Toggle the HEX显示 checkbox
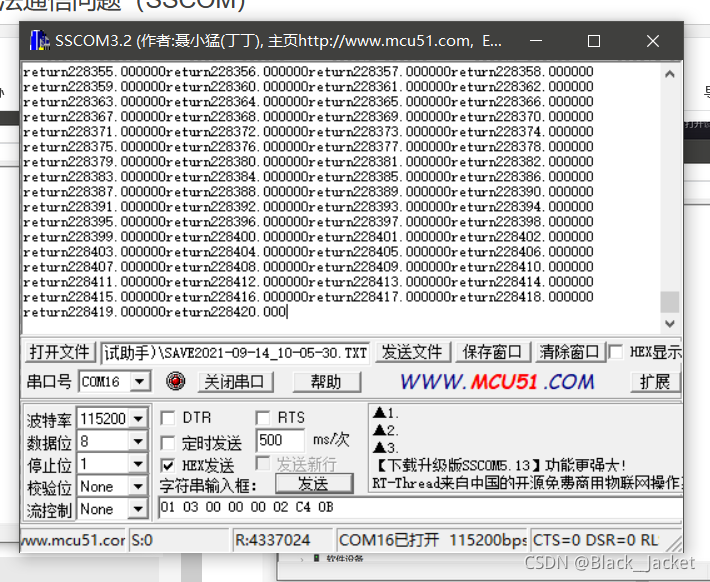Screen dimensions: 710x582 pos(616,352)
